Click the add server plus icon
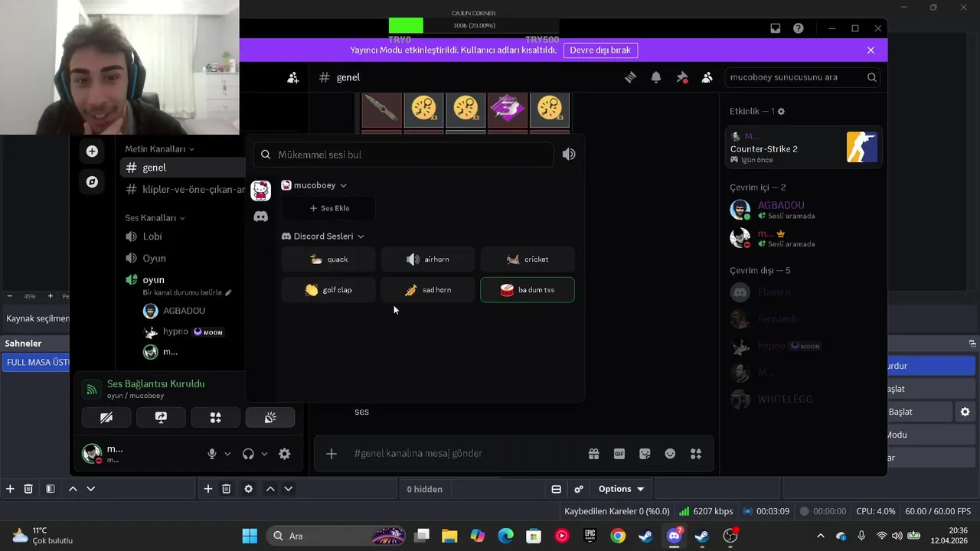980x551 pixels. pos(92,152)
